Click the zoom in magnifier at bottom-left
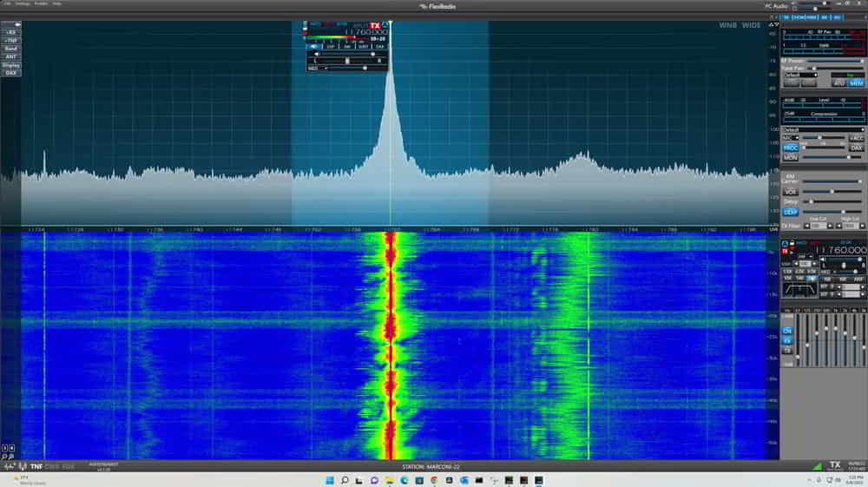This screenshot has width=868, height=487. pyautogui.click(x=11, y=457)
